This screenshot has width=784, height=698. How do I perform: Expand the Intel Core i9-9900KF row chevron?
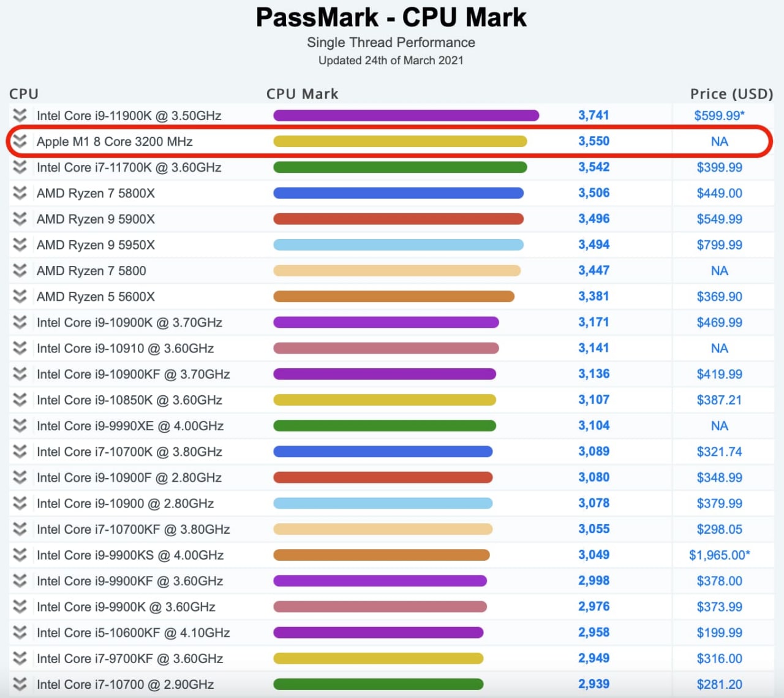pyautogui.click(x=20, y=581)
